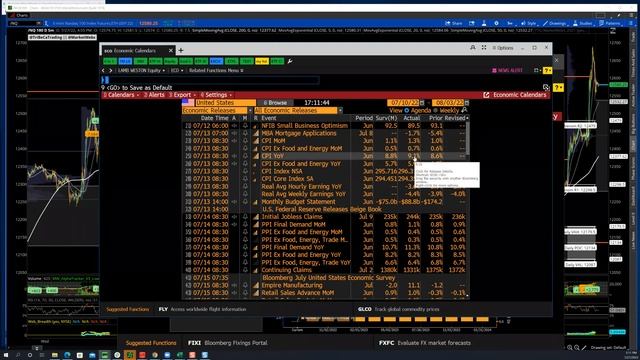Open the Options menu in Bloomberg window
Screen dimensions: 640x360
click(503, 48)
